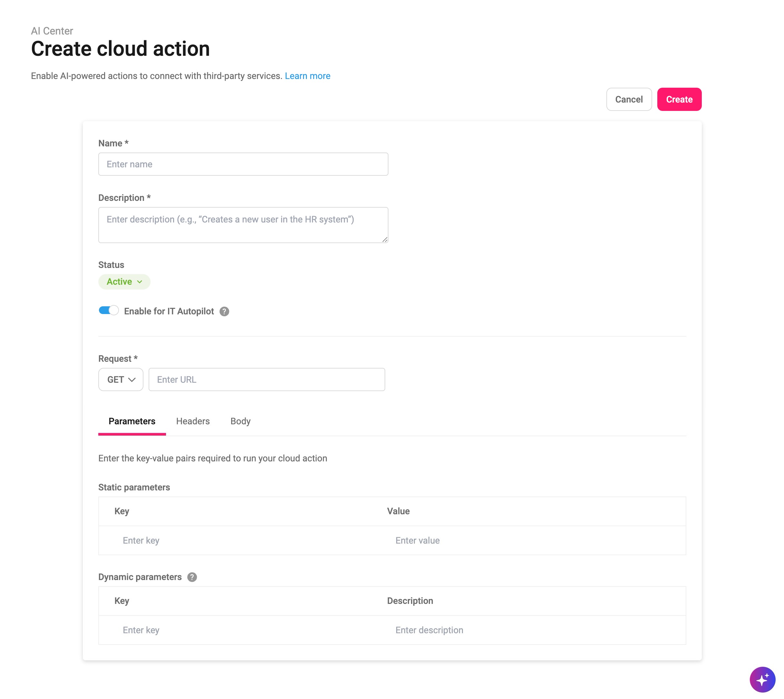This screenshot has height=699, width=784.
Task: Click the AI Center breadcrumb
Action: [52, 31]
